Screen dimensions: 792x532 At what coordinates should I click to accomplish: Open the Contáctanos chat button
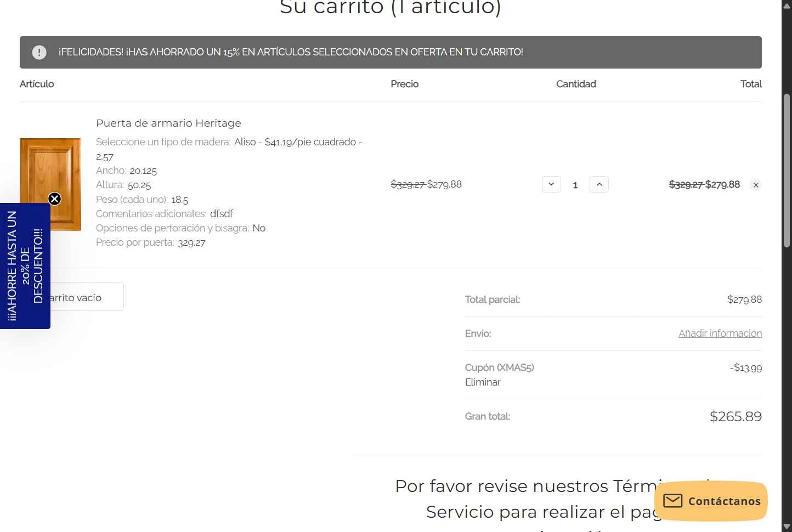pyautogui.click(x=711, y=501)
